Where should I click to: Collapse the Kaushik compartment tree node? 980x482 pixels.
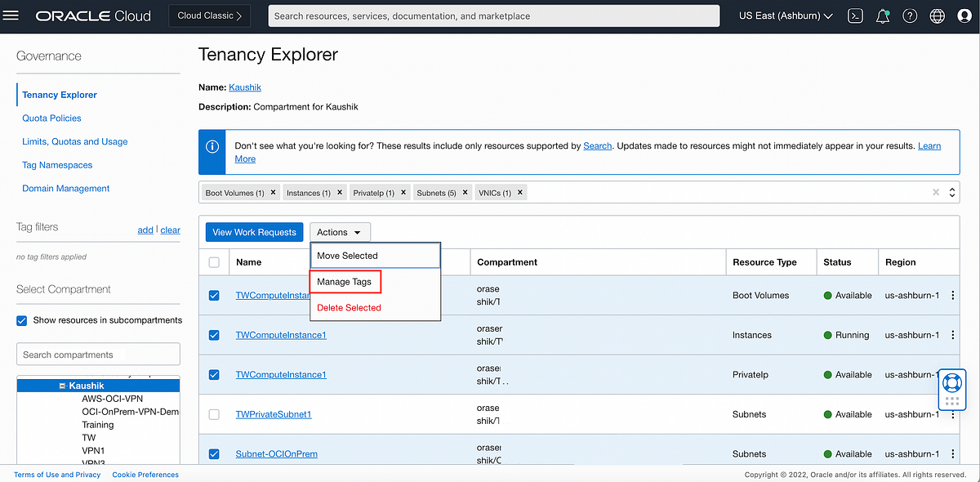pyautogui.click(x=63, y=385)
